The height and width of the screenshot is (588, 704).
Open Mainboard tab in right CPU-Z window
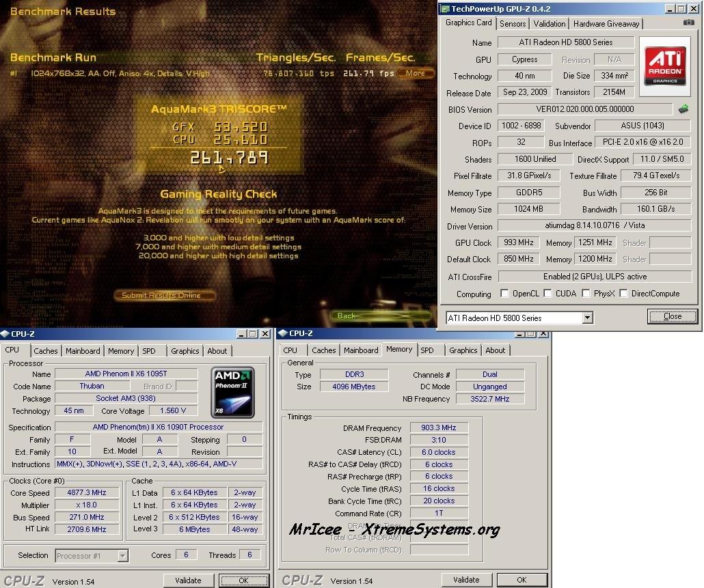[361, 350]
